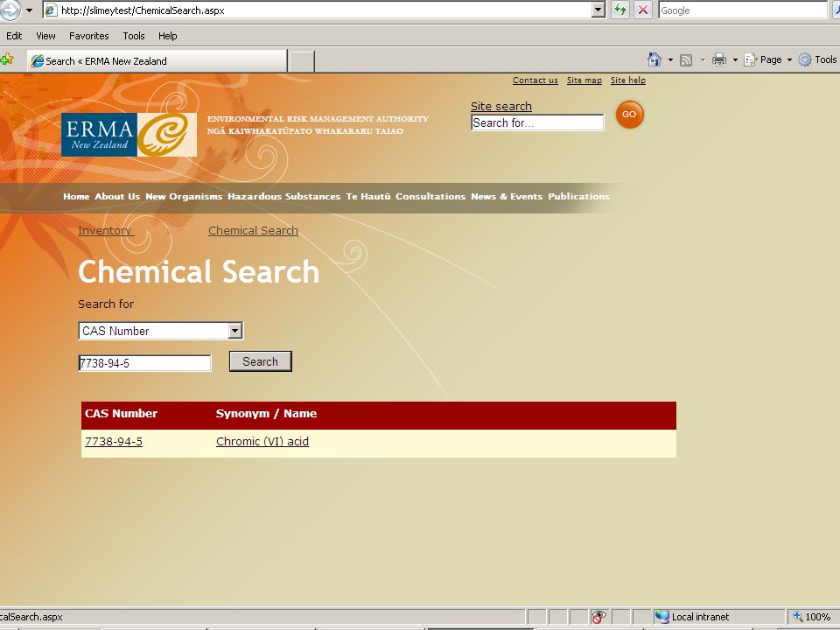Open Publications navigation item
The image size is (840, 630).
point(578,196)
